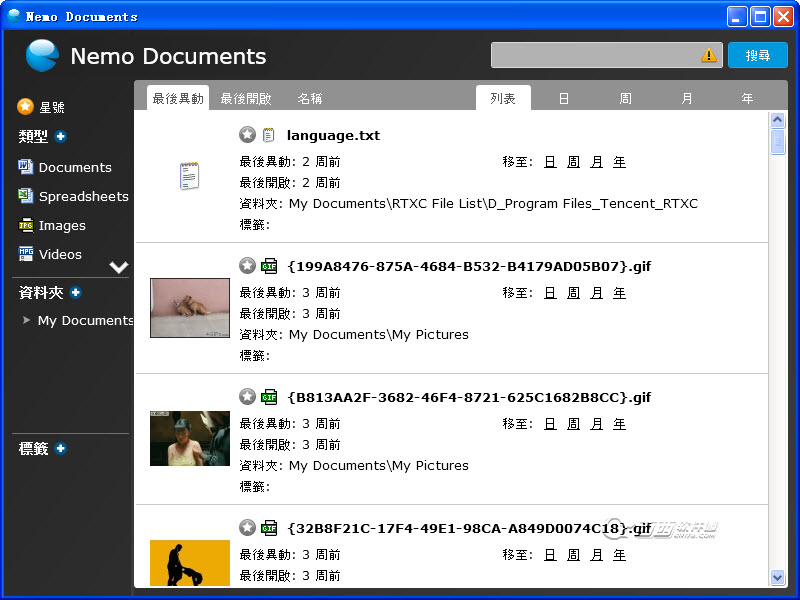
Task: Open the yellow silhouette gif thumbnail
Action: pyautogui.click(x=190, y=563)
